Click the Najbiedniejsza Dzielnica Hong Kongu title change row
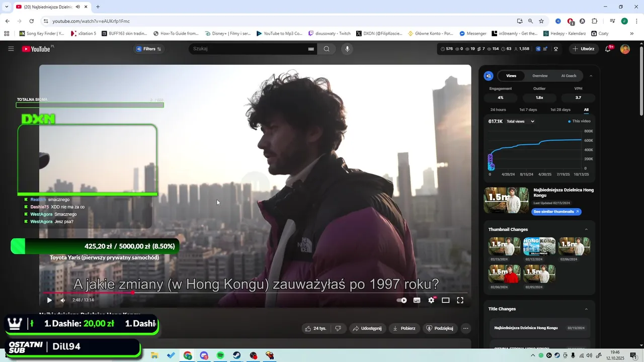Screen dimensions: 644x362 point(539,328)
